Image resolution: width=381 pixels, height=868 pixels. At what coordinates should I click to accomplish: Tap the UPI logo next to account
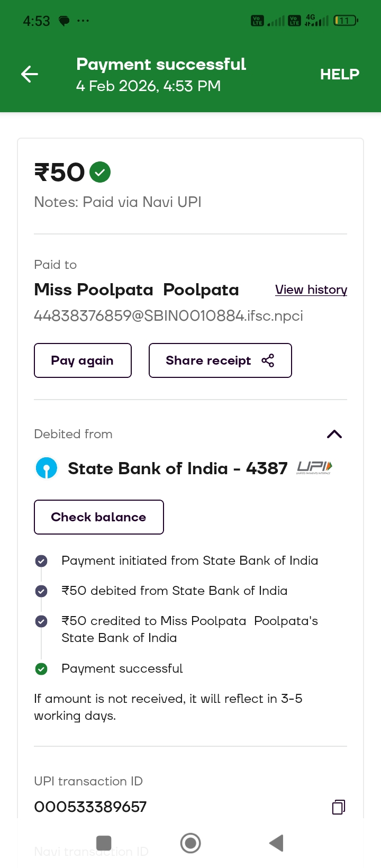coord(314,467)
